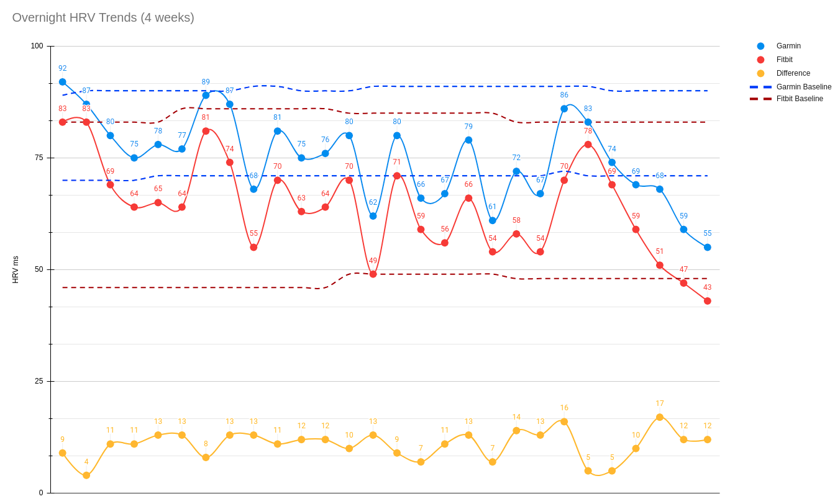The height and width of the screenshot is (504, 835).
Task: Click the last Fitbit point valued 43
Action: point(707,301)
